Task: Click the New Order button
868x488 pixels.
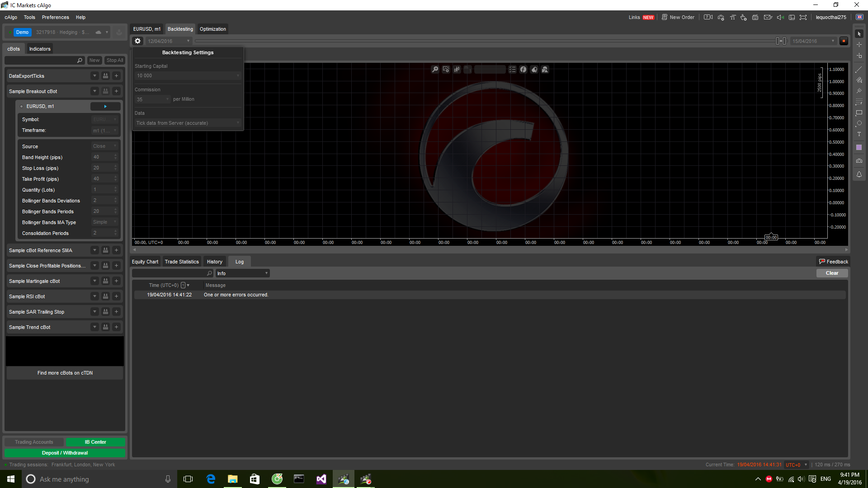Action: (678, 17)
